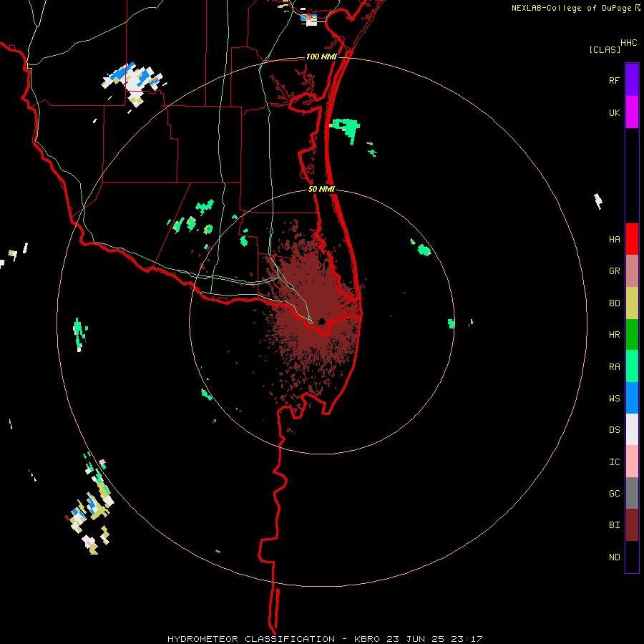The width and height of the screenshot is (644, 644).
Task: Click the DS dry snow white swatch
Action: (x=632, y=429)
